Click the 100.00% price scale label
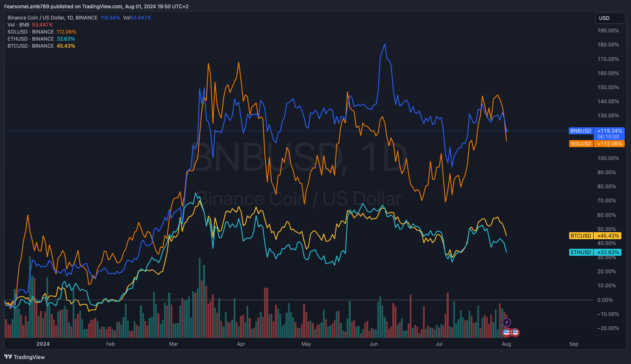 pyautogui.click(x=608, y=158)
